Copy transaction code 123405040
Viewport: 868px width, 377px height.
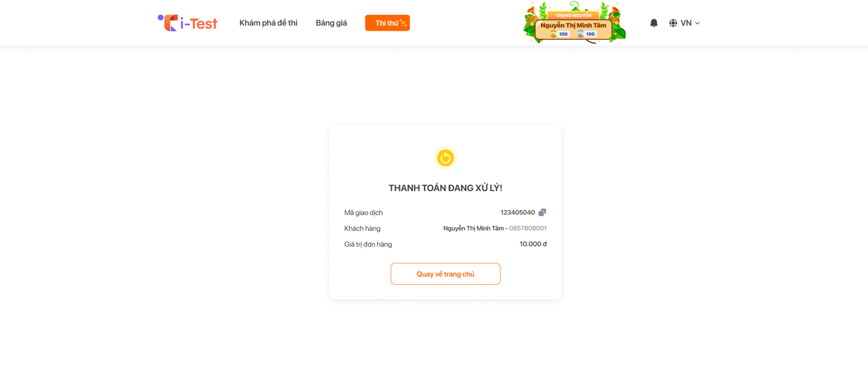pyautogui.click(x=542, y=212)
